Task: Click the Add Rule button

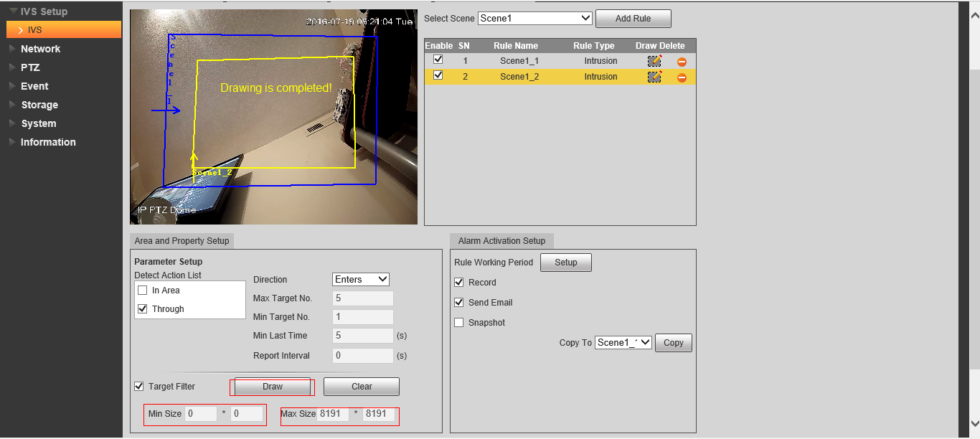Action: (633, 19)
